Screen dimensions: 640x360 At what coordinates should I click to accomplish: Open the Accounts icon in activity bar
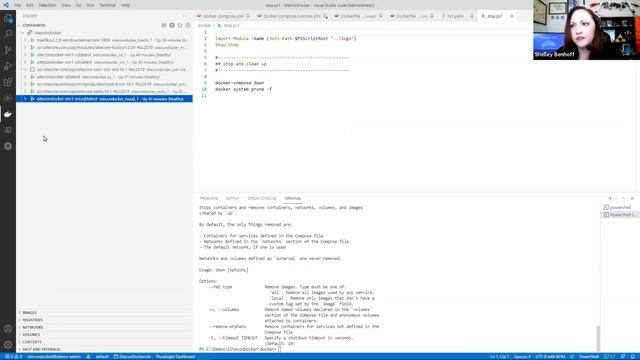[x=8, y=329]
